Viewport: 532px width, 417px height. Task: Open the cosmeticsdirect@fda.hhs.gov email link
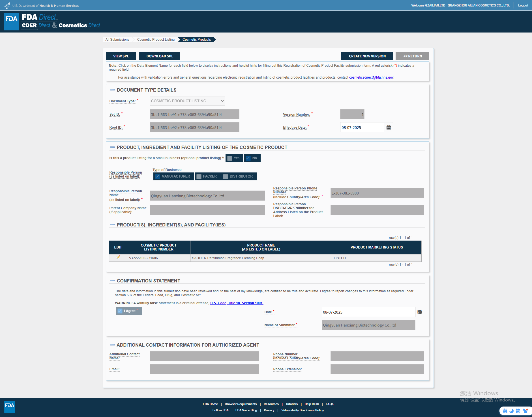(371, 77)
